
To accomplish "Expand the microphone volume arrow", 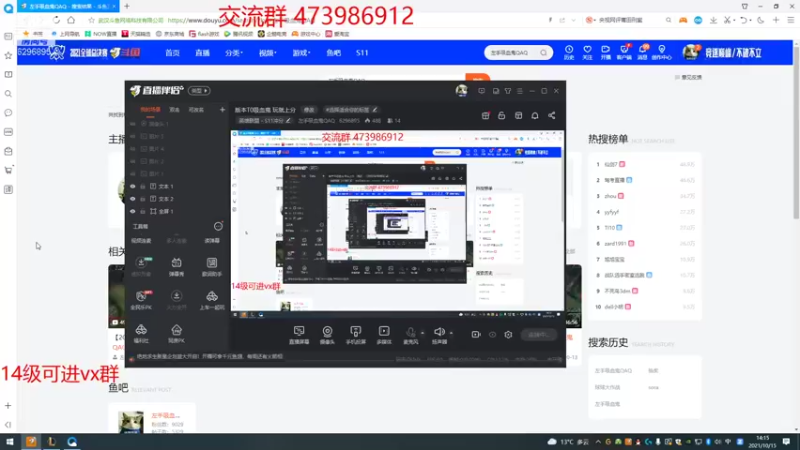I will pos(422,333).
